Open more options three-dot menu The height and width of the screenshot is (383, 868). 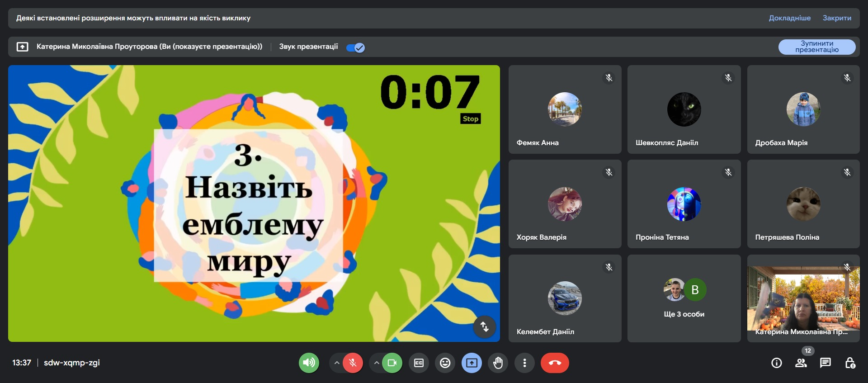(524, 363)
